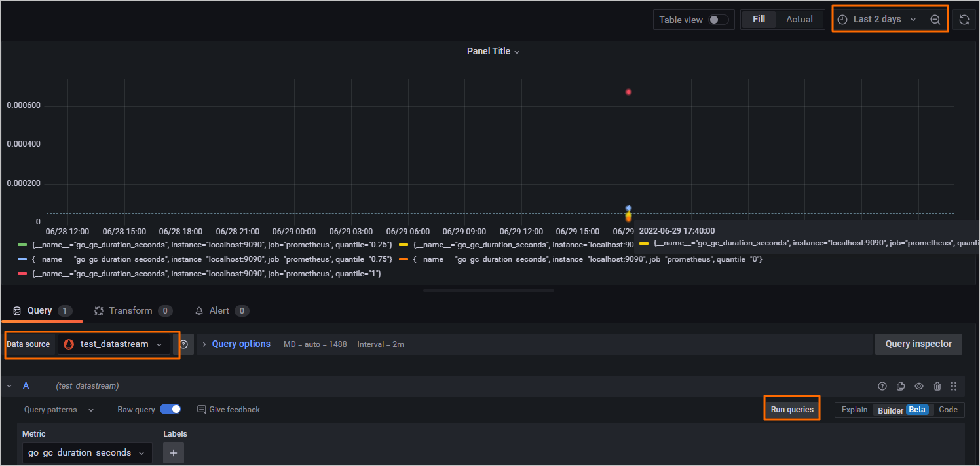Open the test_datastream data source dropdown
This screenshot has height=466, width=980.
click(x=114, y=344)
